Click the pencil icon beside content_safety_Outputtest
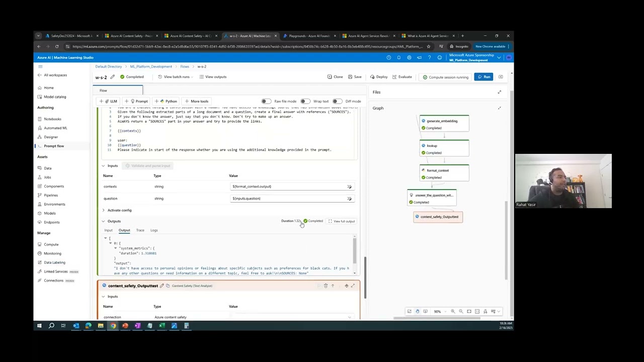The image size is (644, 362). pos(162,286)
